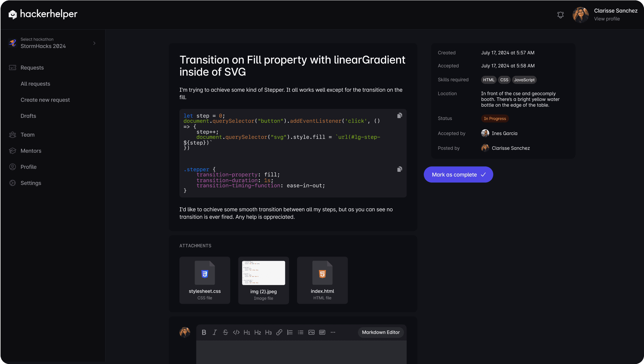Open the img (2).jpeg attachment thumbnail
Screen dimensions: 644x364
(263, 273)
